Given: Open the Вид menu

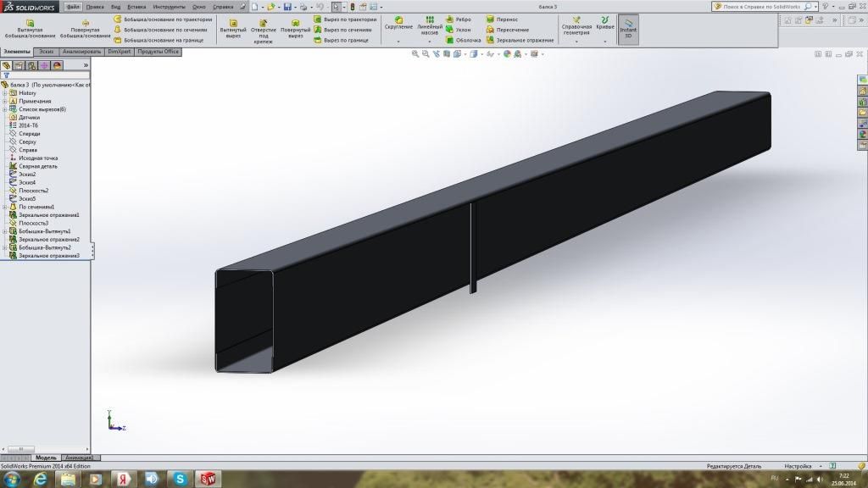Looking at the screenshot, I should tap(115, 7).
